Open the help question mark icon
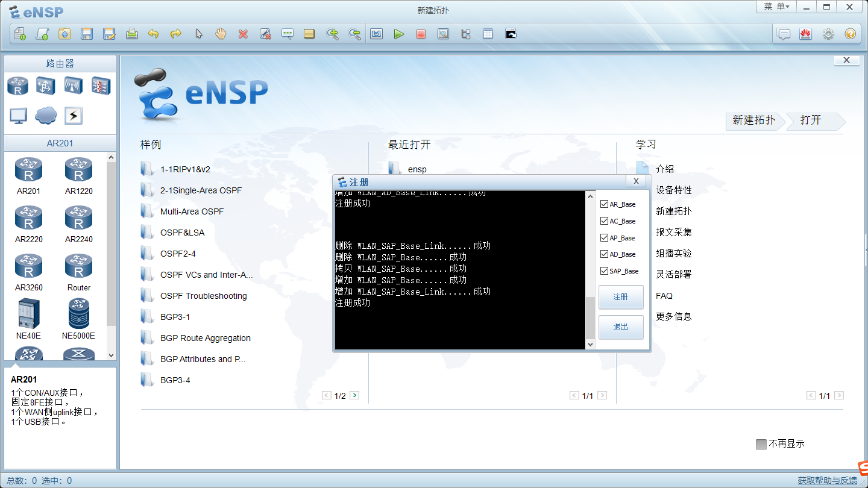Viewport: 868px width, 488px height. click(x=850, y=34)
